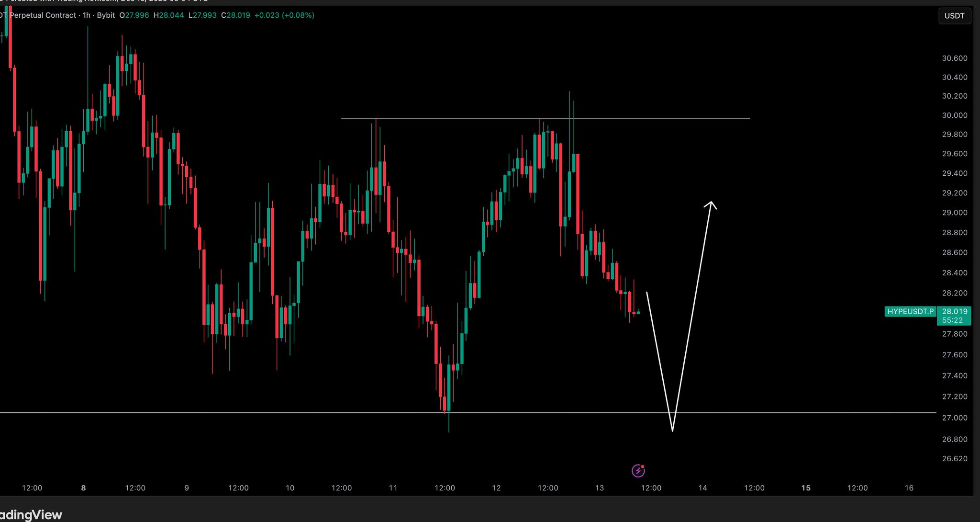980x522 pixels.
Task: Click the bottom vertex of V-shaped drawing
Action: 672,430
